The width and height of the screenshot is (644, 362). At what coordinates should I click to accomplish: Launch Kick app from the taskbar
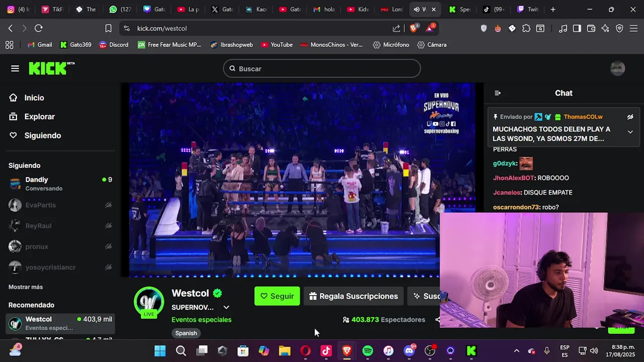pyautogui.click(x=471, y=351)
